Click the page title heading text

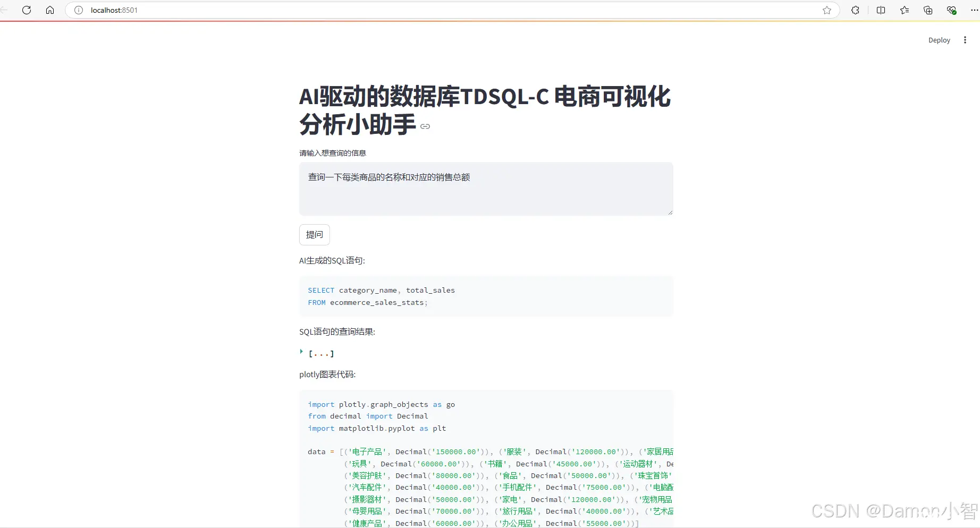(x=485, y=110)
